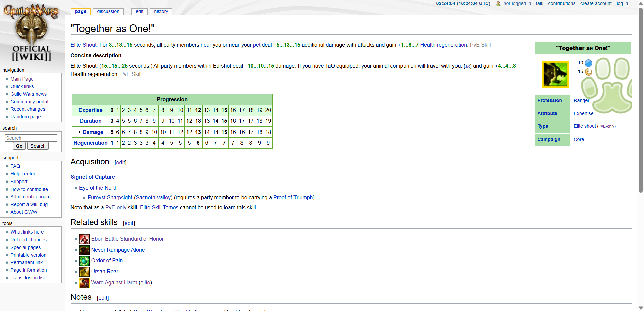Open the FAQ link
Viewport: 644px width, 311px height.
pyautogui.click(x=15, y=166)
